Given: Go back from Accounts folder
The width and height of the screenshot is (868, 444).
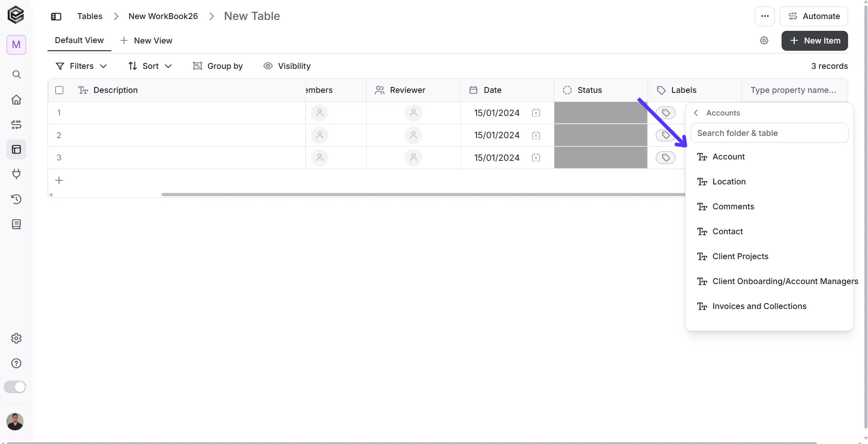Looking at the screenshot, I should coord(696,113).
